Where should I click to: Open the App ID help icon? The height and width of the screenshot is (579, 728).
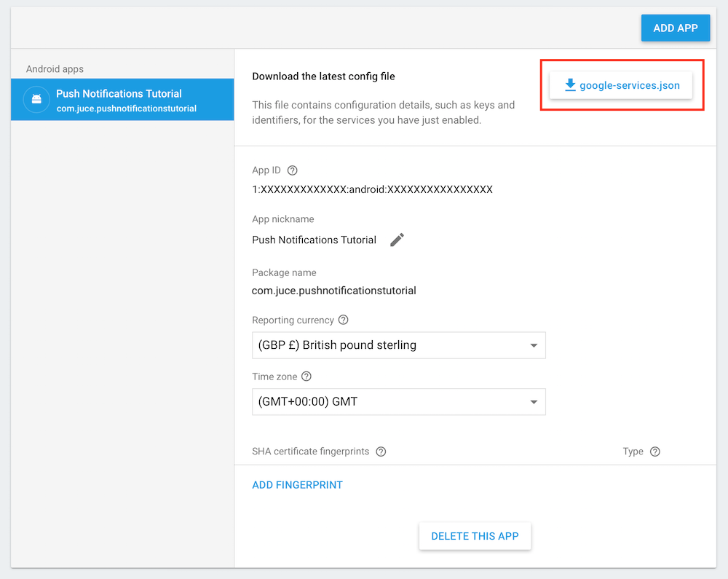[292, 170]
